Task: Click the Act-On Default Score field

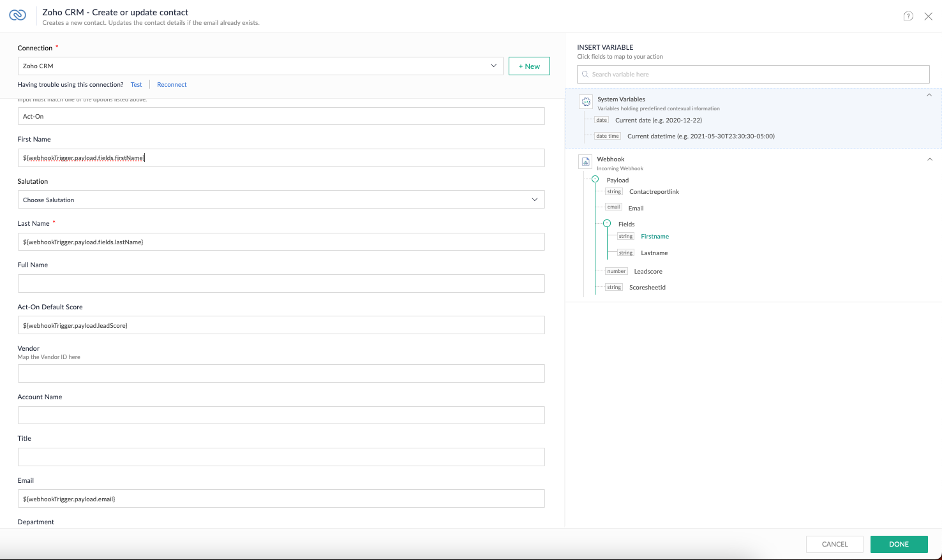Action: [x=281, y=325]
